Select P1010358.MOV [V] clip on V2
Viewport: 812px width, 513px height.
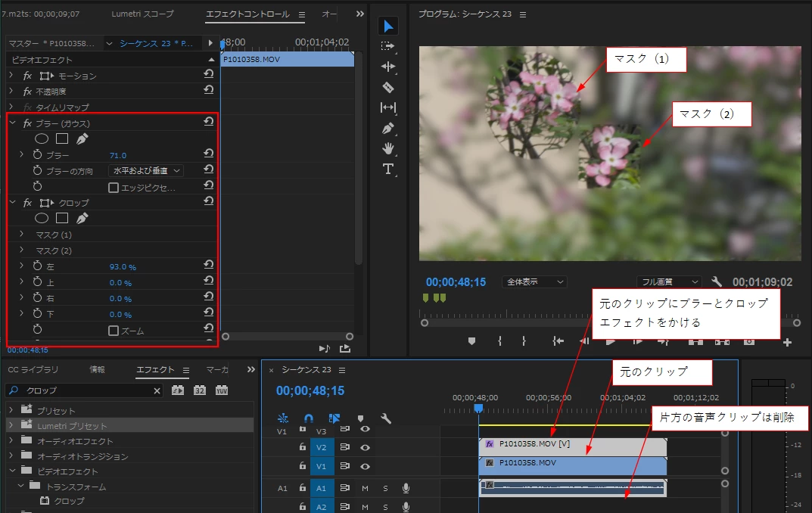(x=573, y=446)
